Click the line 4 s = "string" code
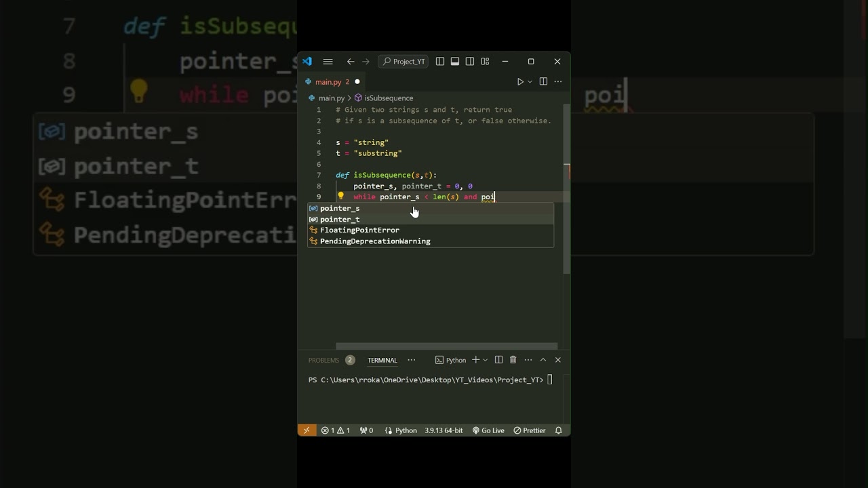Viewport: 868px width, 488px height. [x=362, y=142]
